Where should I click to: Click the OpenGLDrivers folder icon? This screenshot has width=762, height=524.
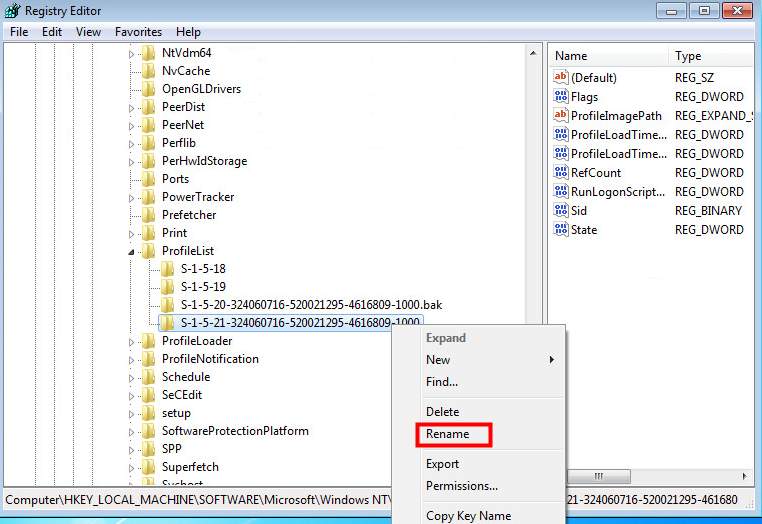point(149,89)
